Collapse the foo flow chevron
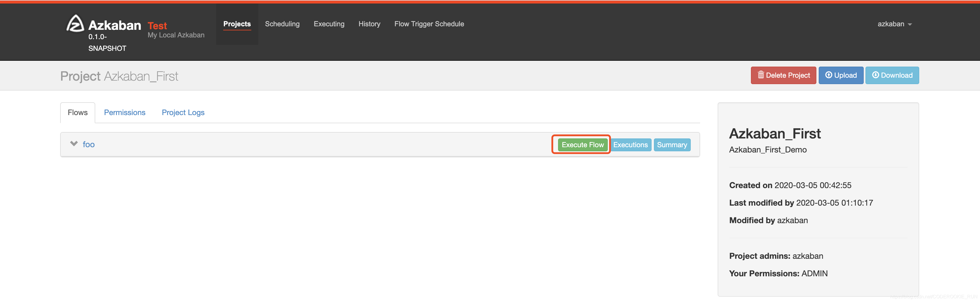The height and width of the screenshot is (302, 980). [x=74, y=144]
